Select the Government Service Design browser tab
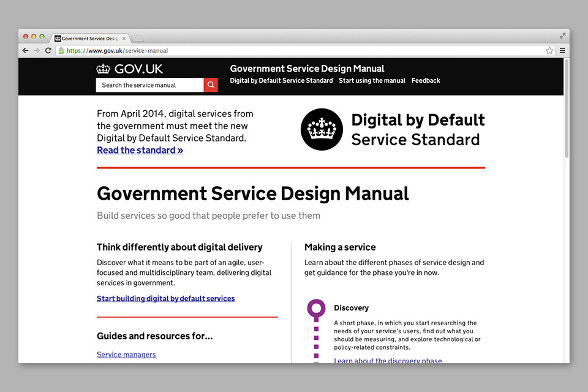The width and height of the screenshot is (588, 392). pyautogui.click(x=89, y=39)
